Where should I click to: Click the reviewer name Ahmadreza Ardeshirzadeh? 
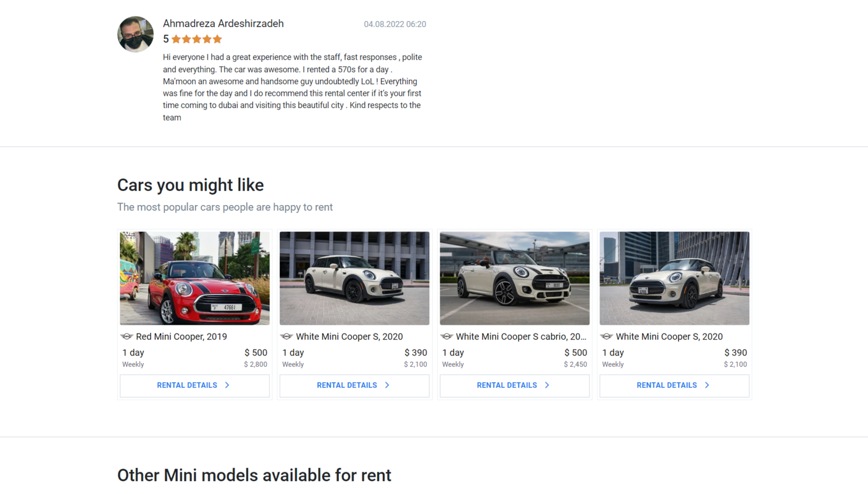[x=223, y=23]
